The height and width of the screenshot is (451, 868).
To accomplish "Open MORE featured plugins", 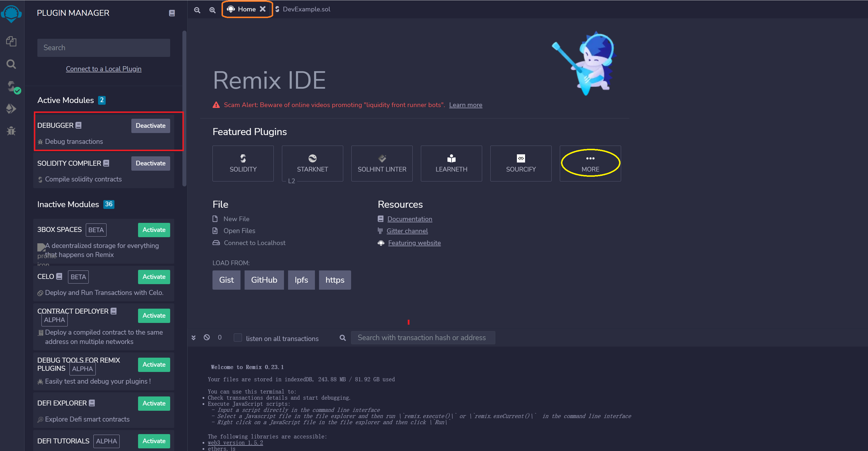I will 590,163.
